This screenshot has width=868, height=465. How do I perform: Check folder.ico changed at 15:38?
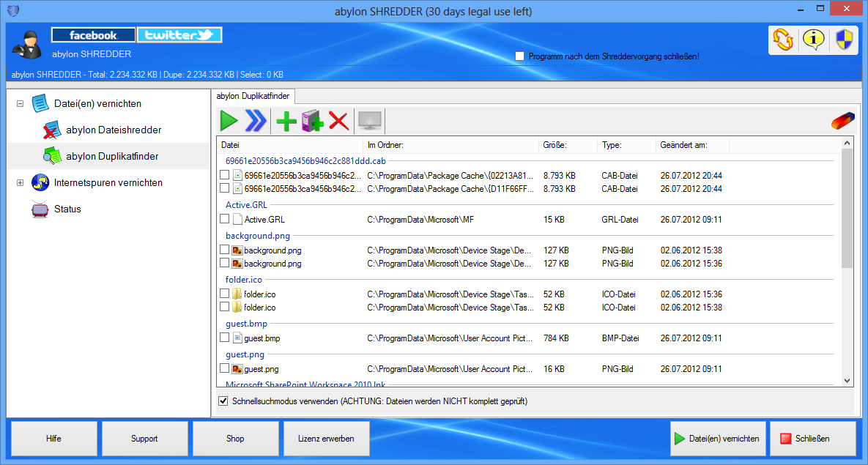point(224,307)
